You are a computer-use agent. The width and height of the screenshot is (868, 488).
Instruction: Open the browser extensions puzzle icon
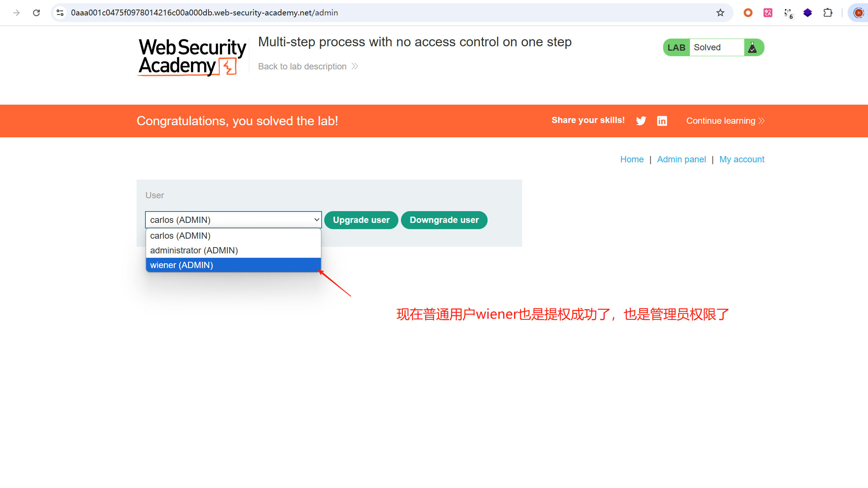point(828,13)
